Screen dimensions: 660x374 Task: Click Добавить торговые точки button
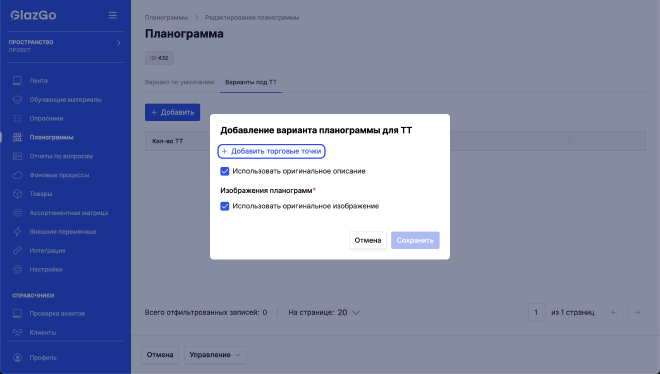tap(271, 151)
